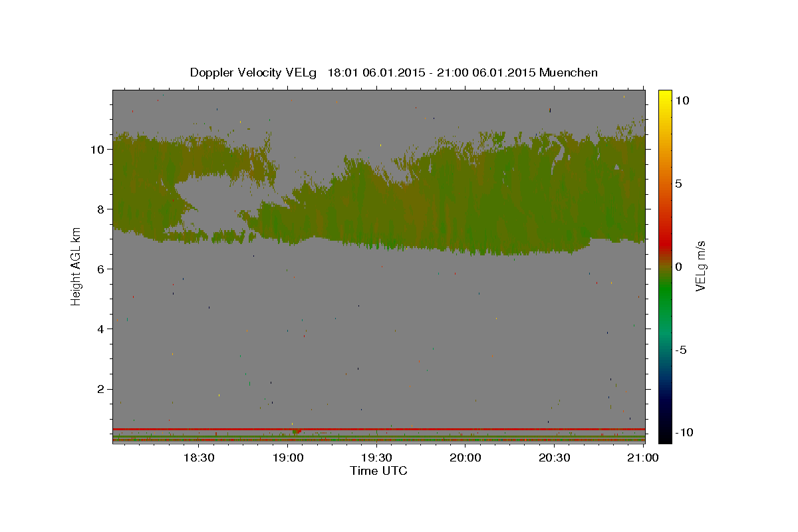Click the colorbar value 0 label
This screenshot has width=798, height=532.
[678, 267]
